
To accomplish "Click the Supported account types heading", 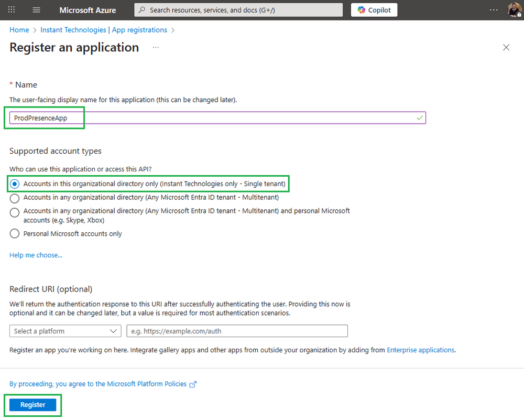I will click(x=56, y=151).
